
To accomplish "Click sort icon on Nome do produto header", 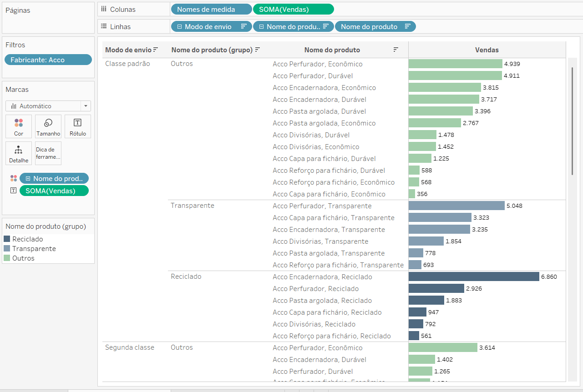I will point(396,50).
